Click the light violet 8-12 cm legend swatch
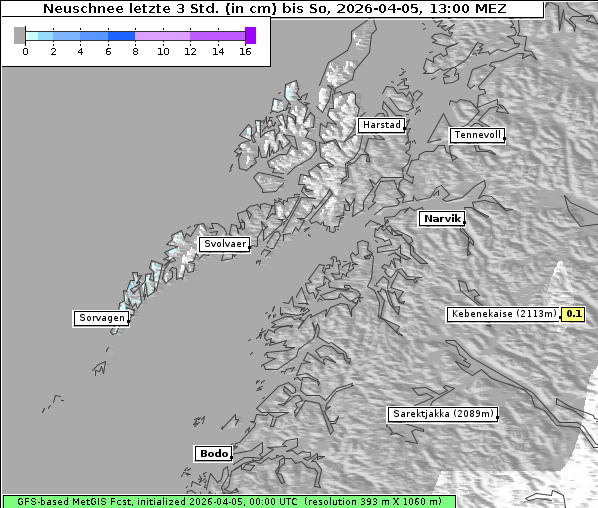This screenshot has width=598, height=508. point(162,36)
